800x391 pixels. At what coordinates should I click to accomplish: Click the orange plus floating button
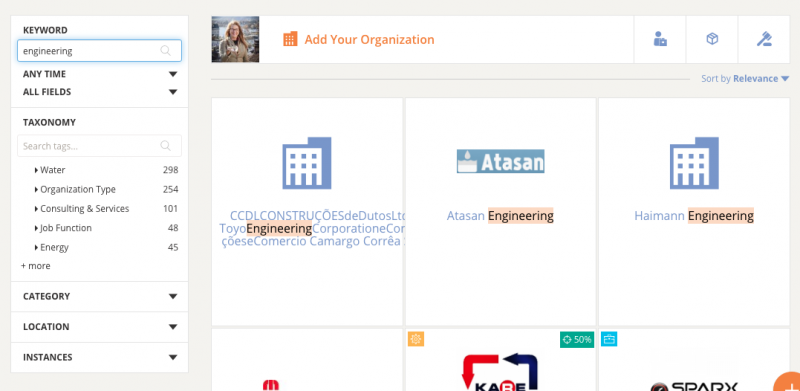click(x=787, y=382)
